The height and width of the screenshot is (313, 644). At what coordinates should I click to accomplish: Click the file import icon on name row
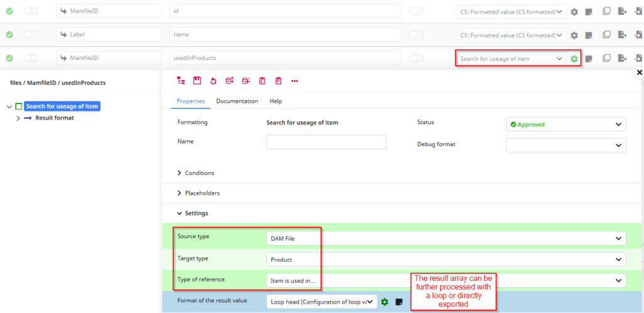(638, 35)
